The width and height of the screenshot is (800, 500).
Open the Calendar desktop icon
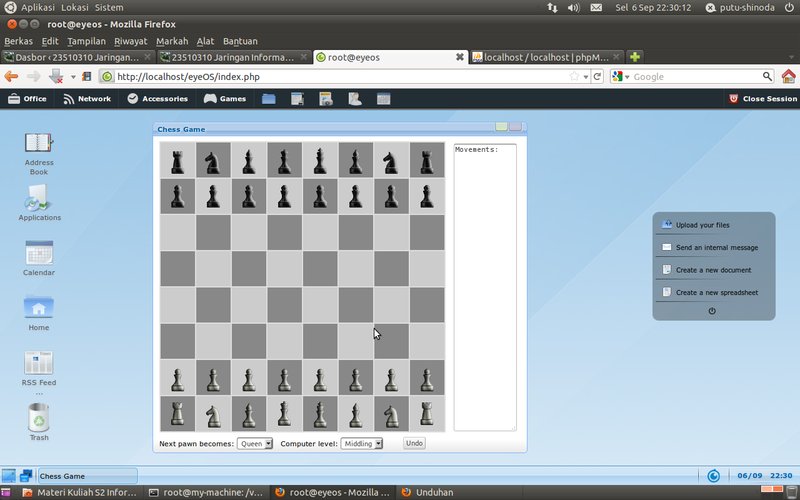[x=39, y=253]
